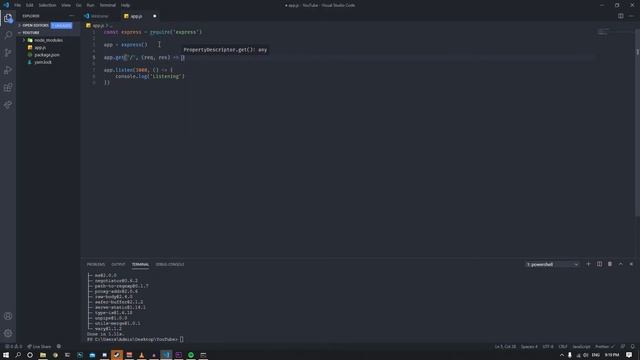This screenshot has height=360, width=640.
Task: Open yarn.lock in the file tree
Action: [x=42, y=62]
